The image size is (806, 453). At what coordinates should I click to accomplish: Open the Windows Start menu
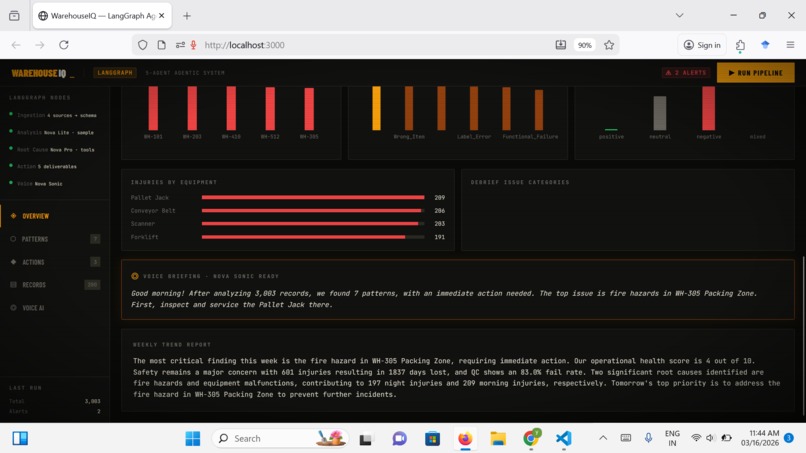tap(193, 439)
